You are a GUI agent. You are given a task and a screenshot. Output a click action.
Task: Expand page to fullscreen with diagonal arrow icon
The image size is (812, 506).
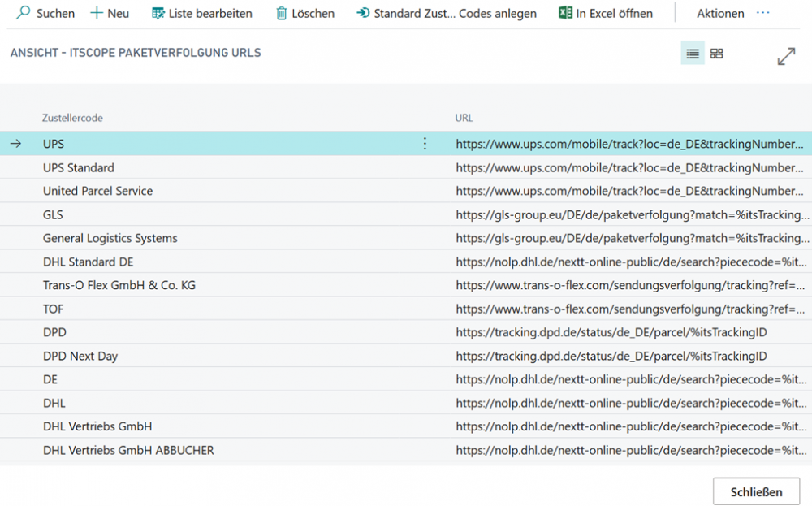coord(786,55)
